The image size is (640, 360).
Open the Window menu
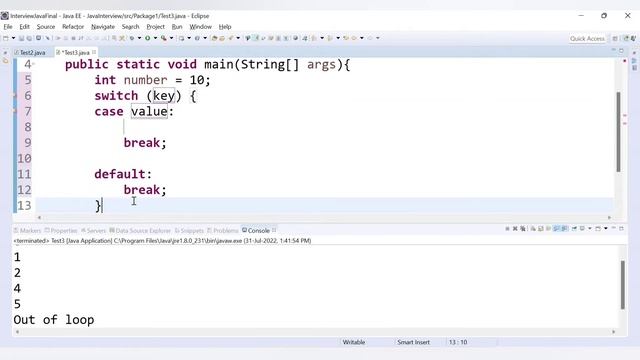pos(200,27)
